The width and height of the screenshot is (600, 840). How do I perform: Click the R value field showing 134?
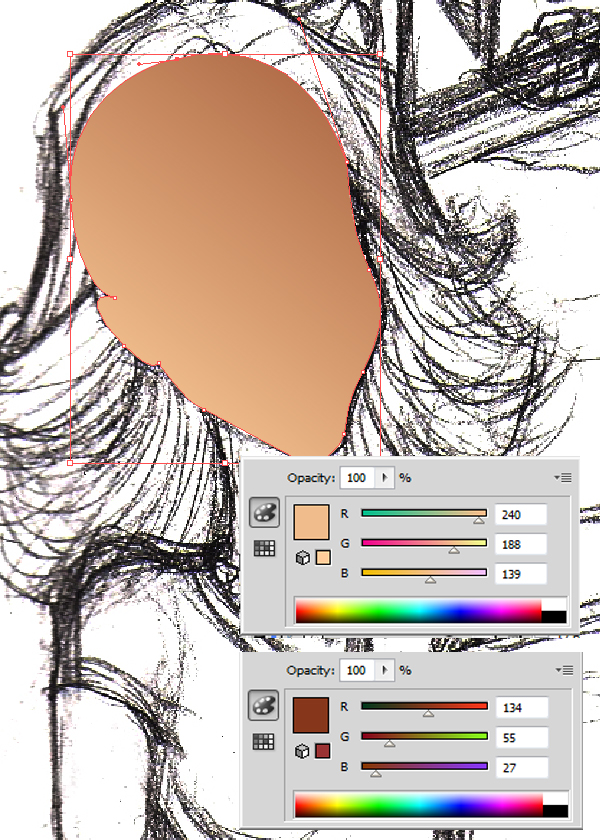point(522,708)
